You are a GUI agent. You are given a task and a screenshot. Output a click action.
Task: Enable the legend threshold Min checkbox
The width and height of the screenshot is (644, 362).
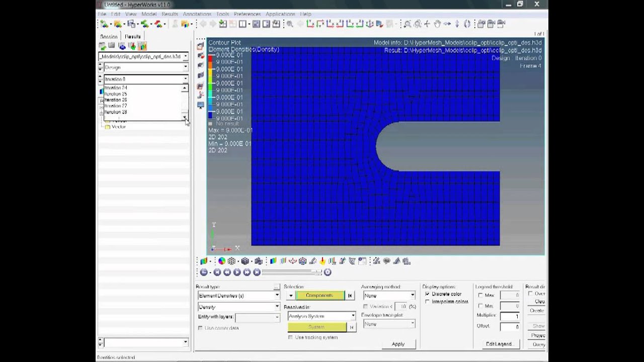pyautogui.click(x=480, y=306)
